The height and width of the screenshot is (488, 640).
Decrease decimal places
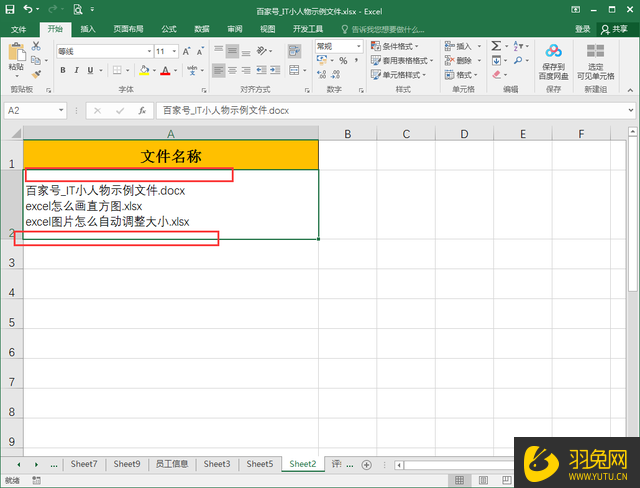336,74
